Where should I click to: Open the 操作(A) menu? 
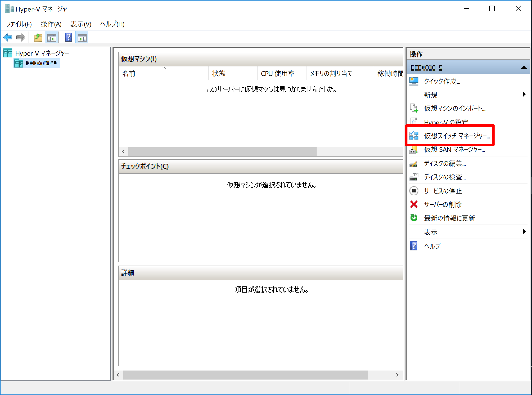[x=51, y=24]
